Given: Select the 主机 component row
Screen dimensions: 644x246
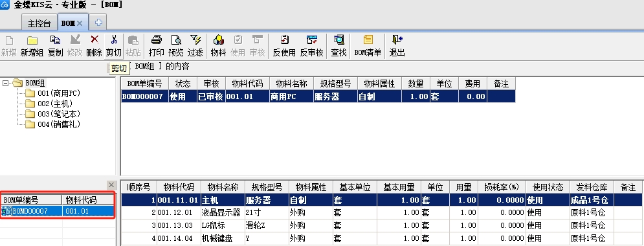Looking at the screenshot, I should [383, 200].
